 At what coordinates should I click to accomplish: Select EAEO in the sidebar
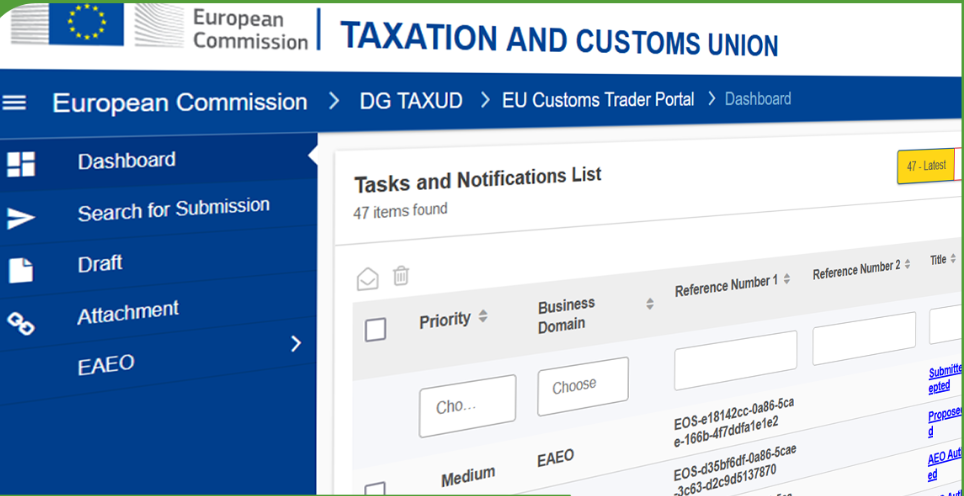coord(106,365)
